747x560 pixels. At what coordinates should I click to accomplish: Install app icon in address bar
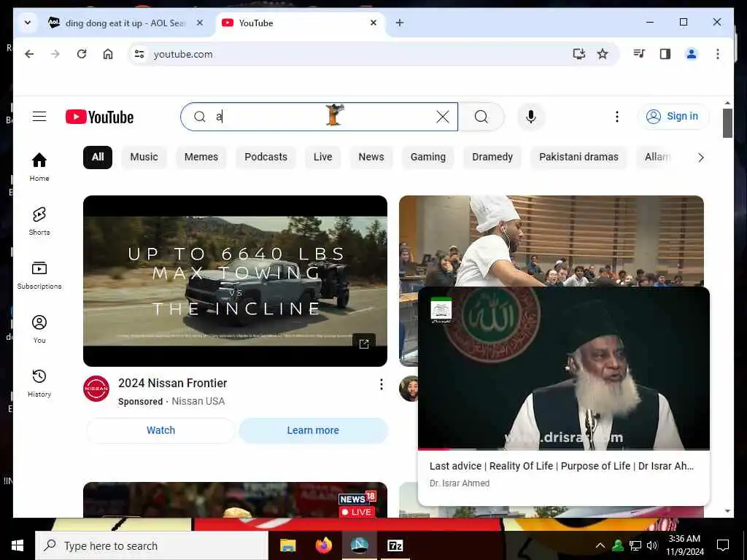(578, 54)
